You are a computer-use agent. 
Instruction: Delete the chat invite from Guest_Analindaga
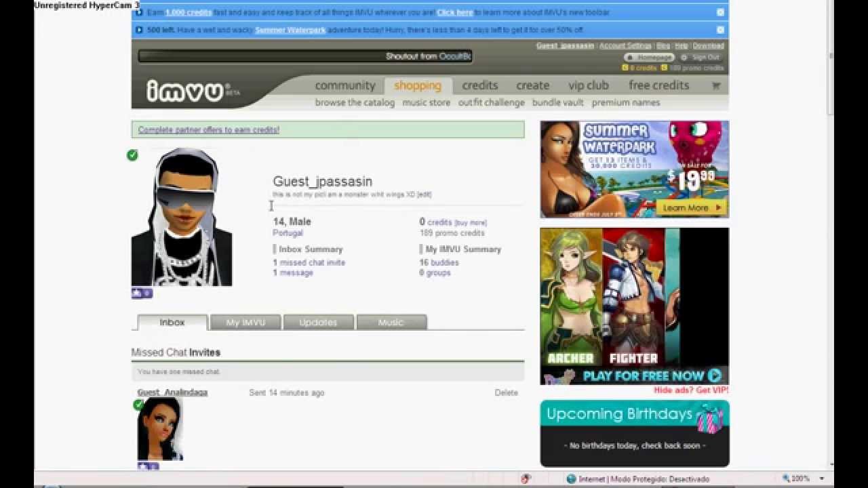coord(506,392)
